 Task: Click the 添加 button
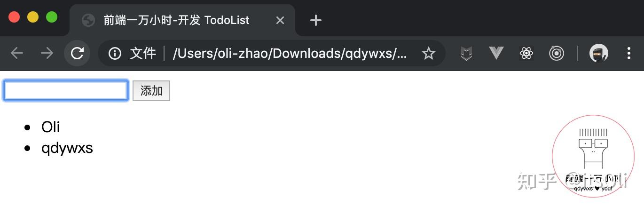click(151, 91)
